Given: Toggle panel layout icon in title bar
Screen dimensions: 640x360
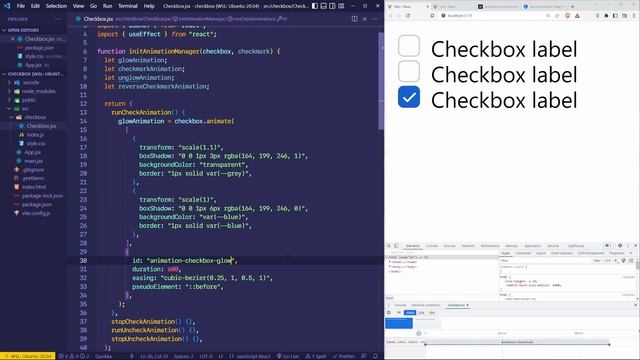Looking at the screenshot, I should [324, 6].
